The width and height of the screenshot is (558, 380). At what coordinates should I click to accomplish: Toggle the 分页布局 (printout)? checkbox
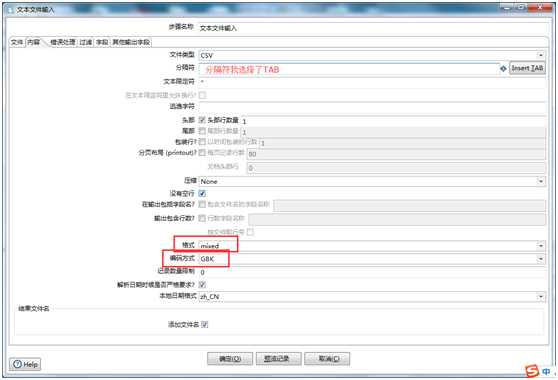pyautogui.click(x=202, y=153)
